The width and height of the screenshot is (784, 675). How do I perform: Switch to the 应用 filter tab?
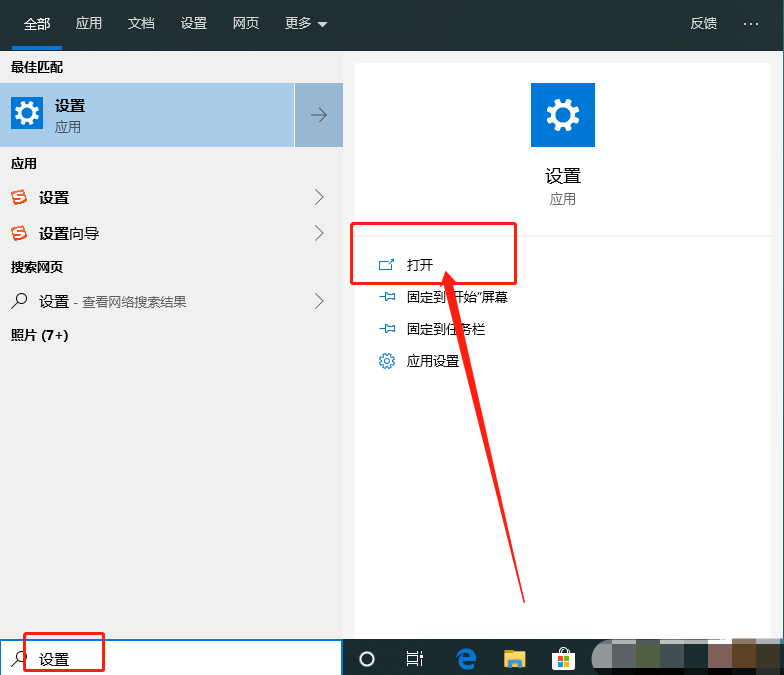click(x=89, y=24)
